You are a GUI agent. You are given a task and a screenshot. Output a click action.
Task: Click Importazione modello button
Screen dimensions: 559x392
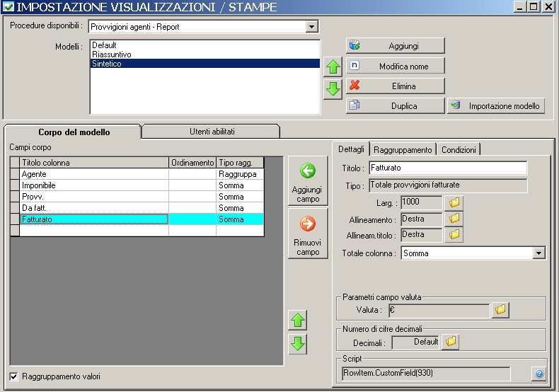[x=496, y=106]
